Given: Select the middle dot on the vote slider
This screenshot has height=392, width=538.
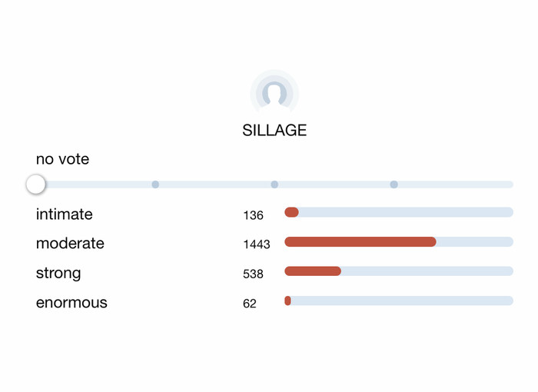Looking at the screenshot, I should tap(274, 184).
